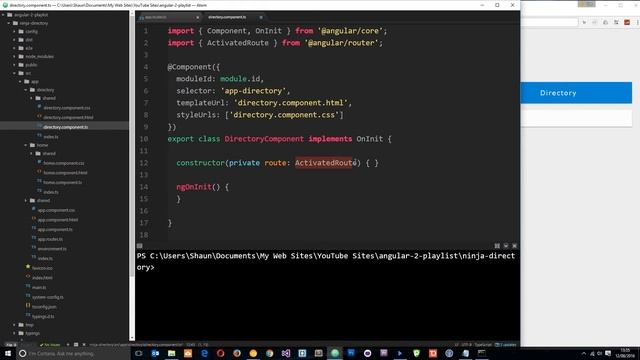Open Visual Studio from taskbar

(x=286, y=353)
